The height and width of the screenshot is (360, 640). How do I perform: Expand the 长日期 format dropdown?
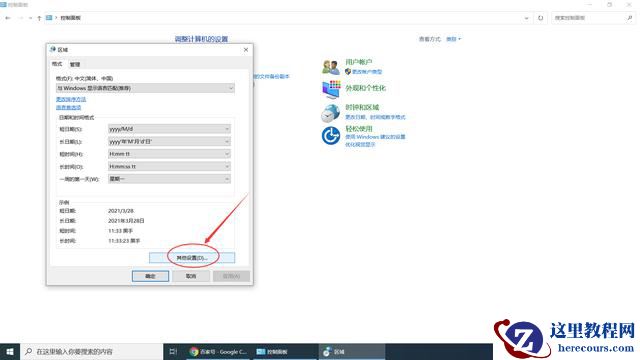[169, 141]
